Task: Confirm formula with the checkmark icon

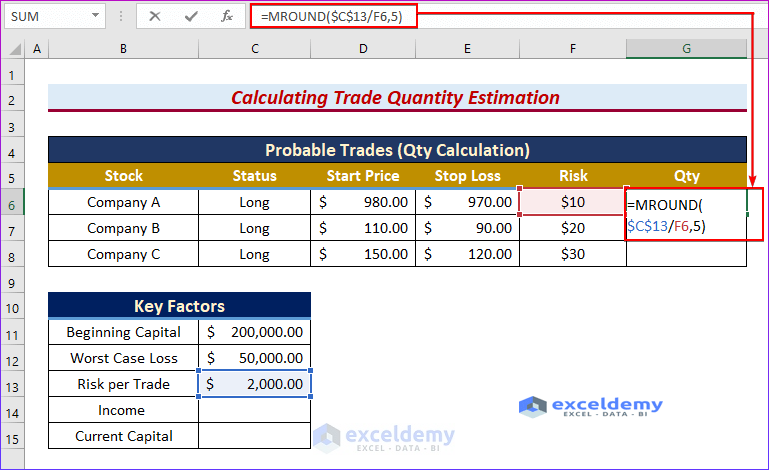Action: pyautogui.click(x=191, y=16)
